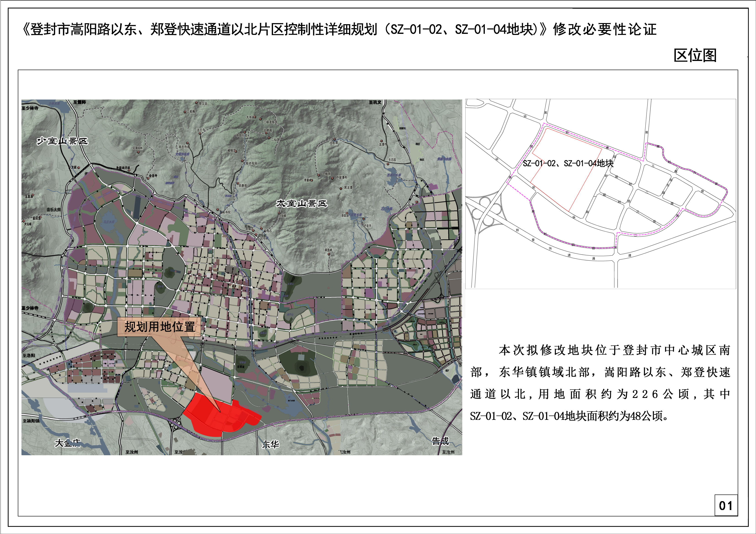756x534 pixels.
Task: Click the 规划用地位置 callout label
Action: pyautogui.click(x=159, y=327)
